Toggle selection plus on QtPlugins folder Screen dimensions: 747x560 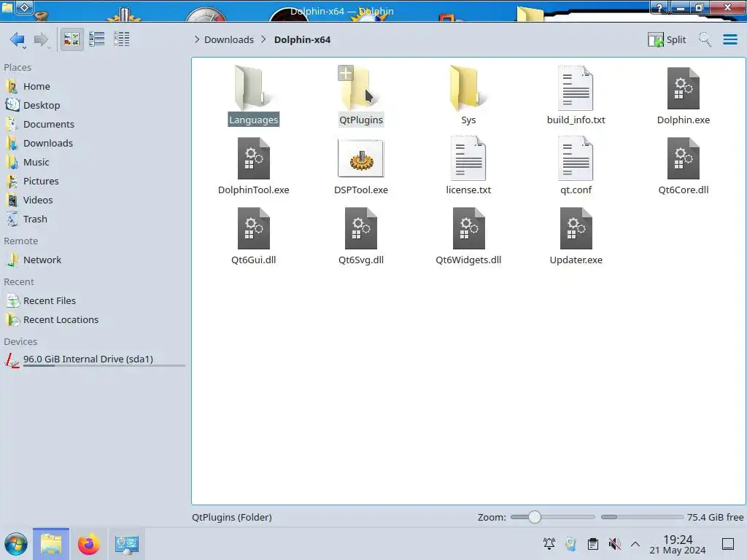(345, 74)
